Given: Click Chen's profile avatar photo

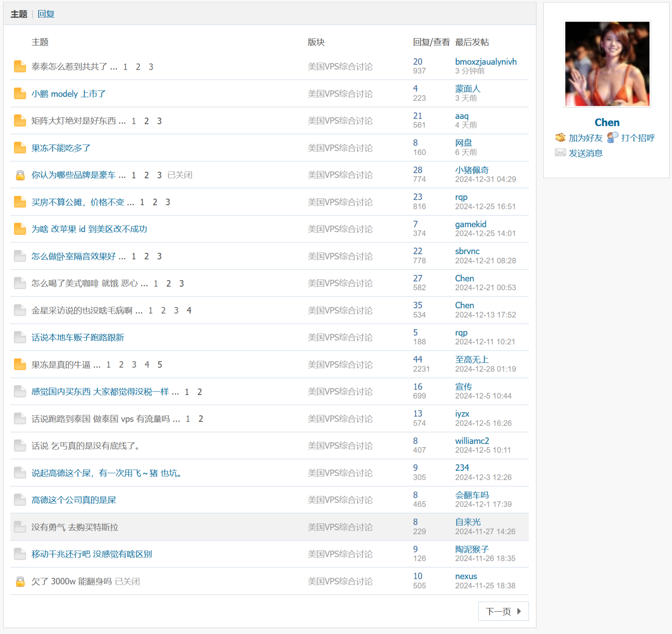Looking at the screenshot, I should coord(607,64).
